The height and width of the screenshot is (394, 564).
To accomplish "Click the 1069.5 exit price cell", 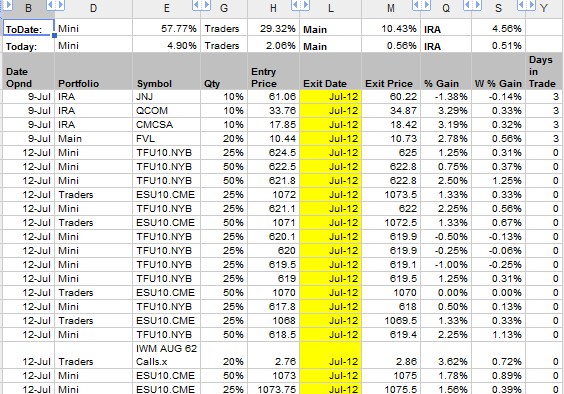I will click(391, 321).
